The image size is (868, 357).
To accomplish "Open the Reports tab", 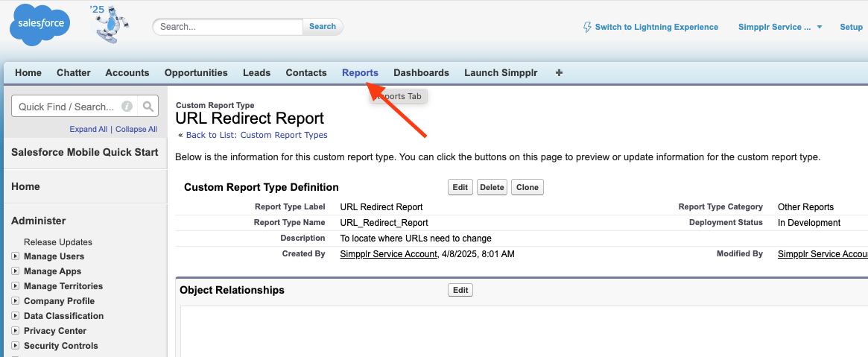I will point(361,72).
